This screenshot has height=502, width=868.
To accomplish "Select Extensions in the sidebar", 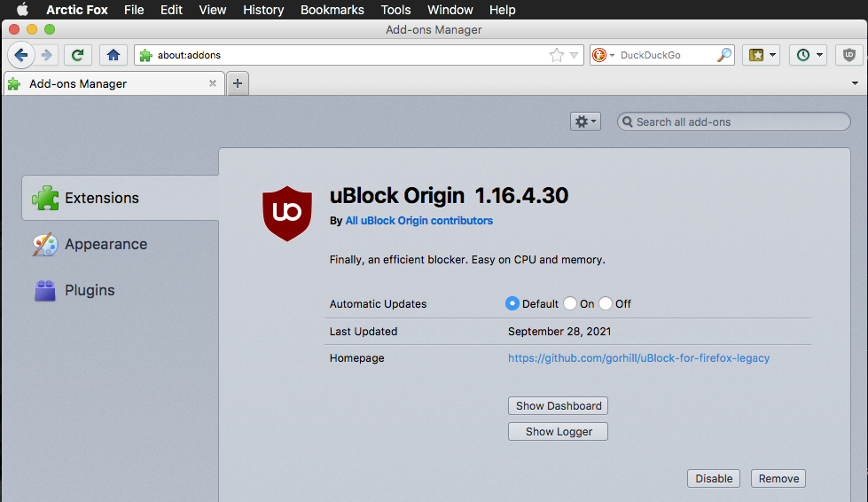I will pyautogui.click(x=120, y=198).
